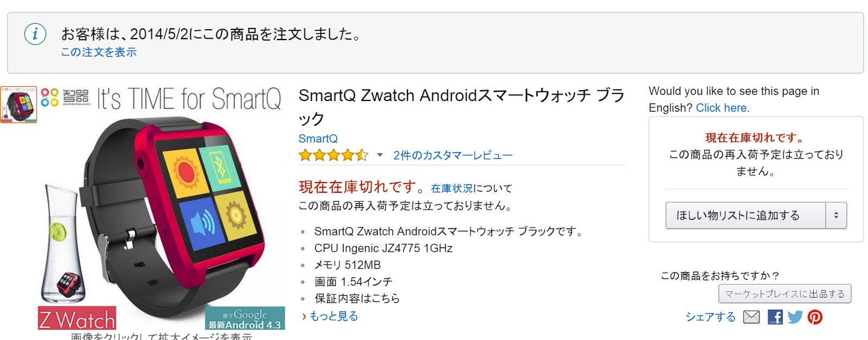Open the SmartQ brand link
Image resolution: width=868 pixels, height=340 pixels.
point(318,138)
